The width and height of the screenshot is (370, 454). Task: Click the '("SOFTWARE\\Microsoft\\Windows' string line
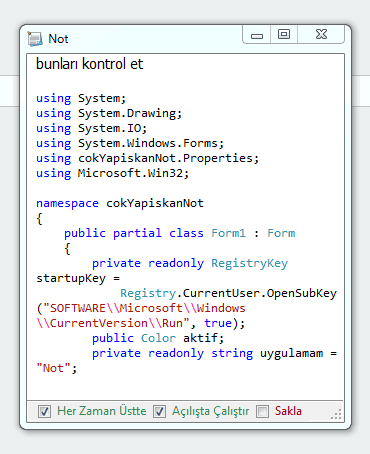pyautogui.click(x=141, y=308)
